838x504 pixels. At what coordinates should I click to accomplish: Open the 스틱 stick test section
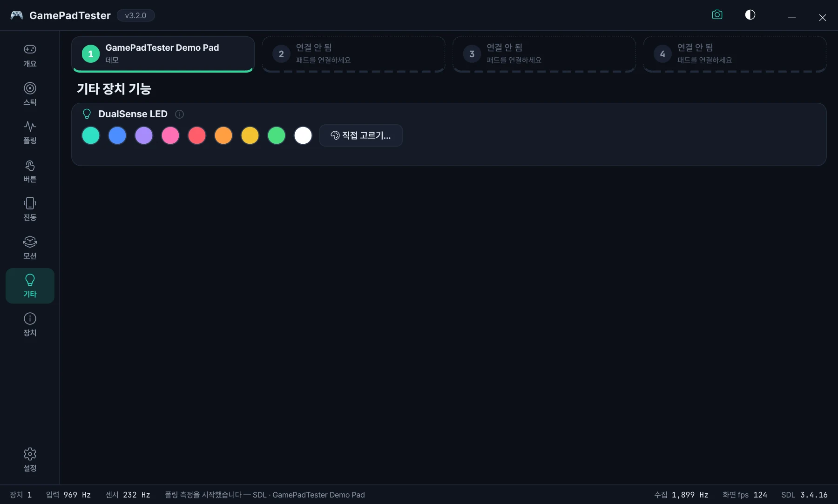(x=30, y=94)
